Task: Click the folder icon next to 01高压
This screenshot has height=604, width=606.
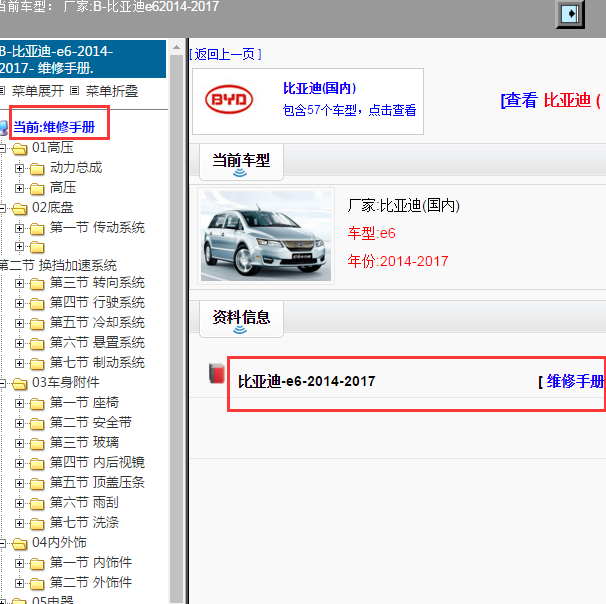Action: (20, 148)
